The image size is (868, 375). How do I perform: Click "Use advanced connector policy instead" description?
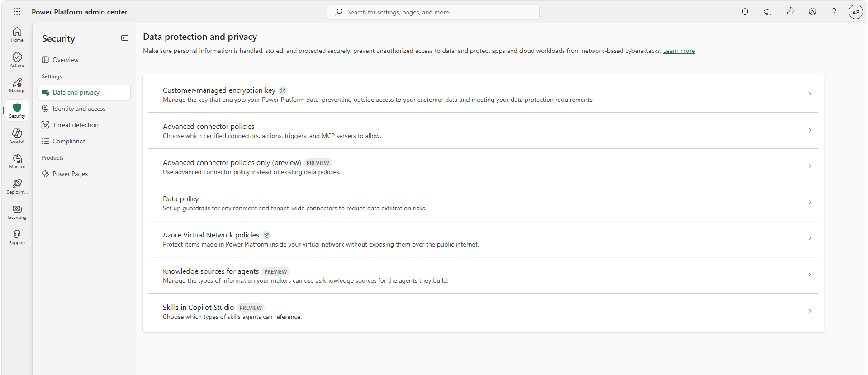(x=251, y=172)
